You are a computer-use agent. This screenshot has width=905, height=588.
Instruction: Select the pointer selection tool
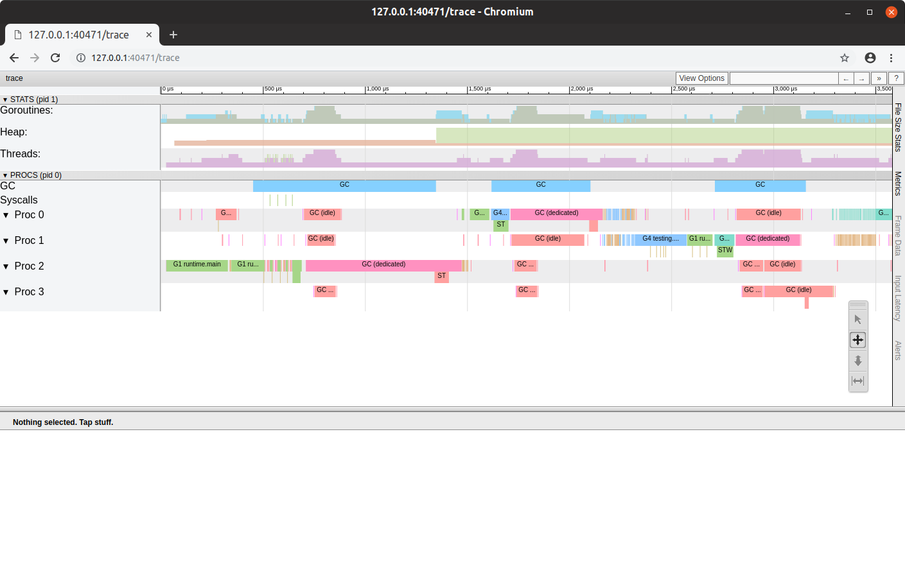coord(857,320)
